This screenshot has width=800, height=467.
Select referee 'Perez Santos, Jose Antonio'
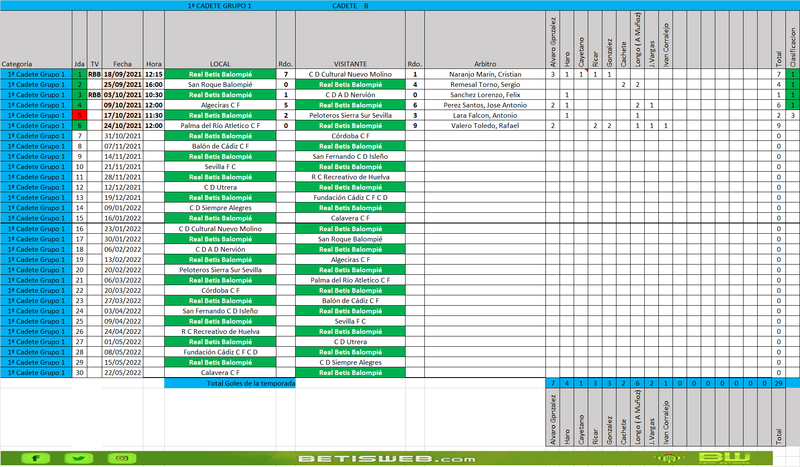pyautogui.click(x=485, y=105)
